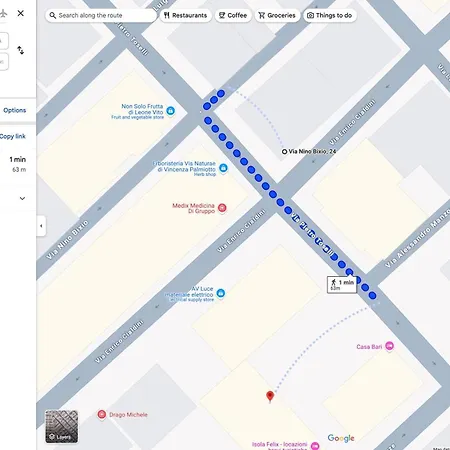This screenshot has width=450, height=450.
Task: Open route Options
Action: [x=15, y=110]
